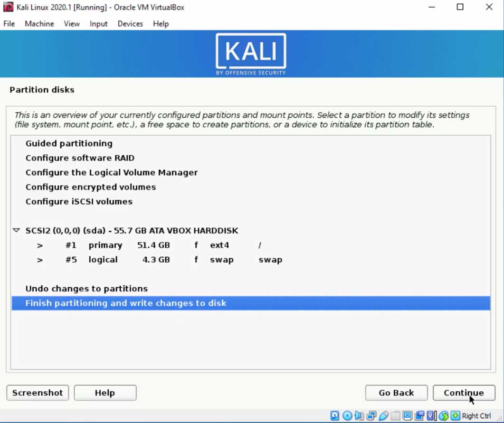The height and width of the screenshot is (423, 504).
Task: Select the #1 primary ext4 partition row
Action: click(x=251, y=245)
